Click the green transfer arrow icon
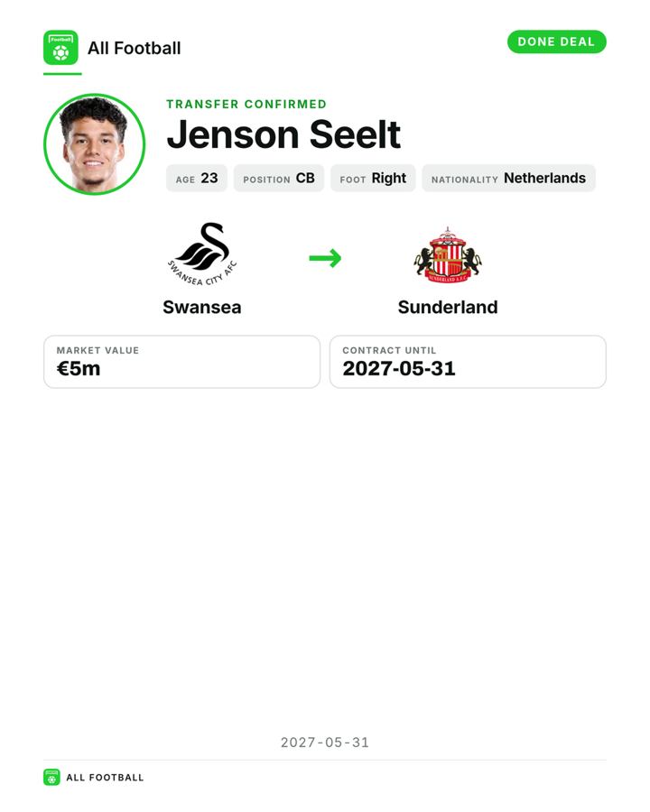Image resolution: width=650 pixels, height=812 pixels. [x=325, y=258]
